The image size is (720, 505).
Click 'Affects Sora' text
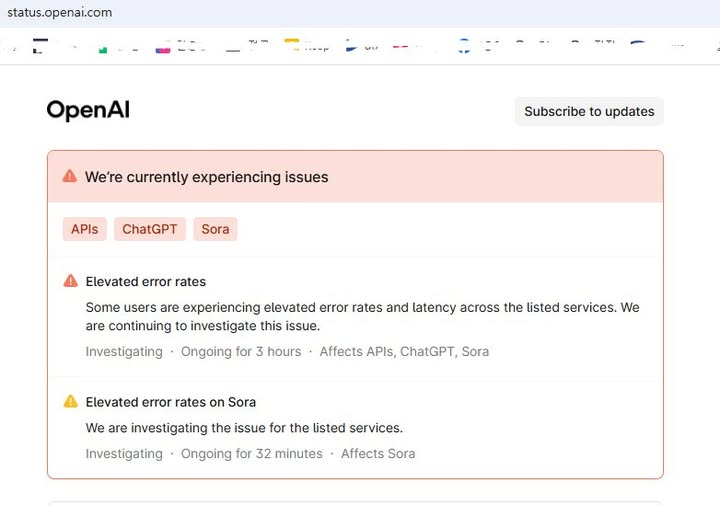378,454
